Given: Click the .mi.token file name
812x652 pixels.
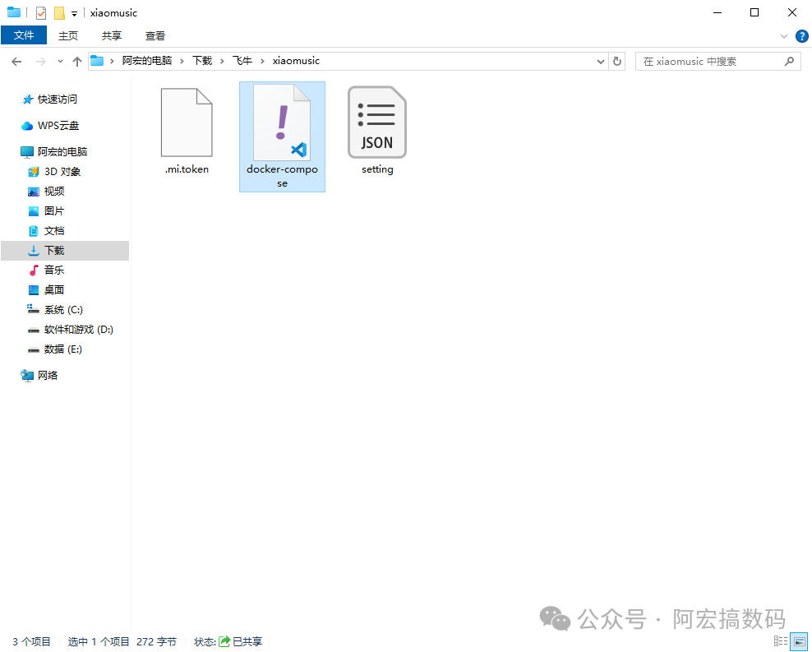Looking at the screenshot, I should (x=187, y=169).
